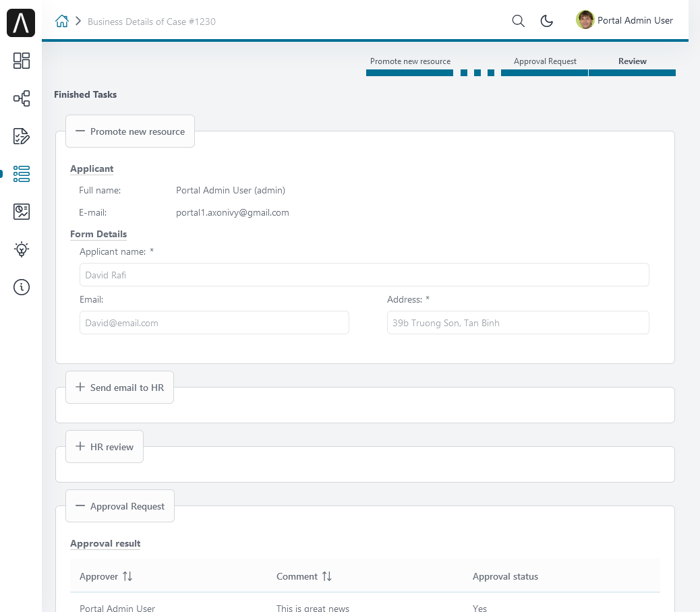Select the Approval Request step
Screen dimensions: 700x612
[545, 66]
